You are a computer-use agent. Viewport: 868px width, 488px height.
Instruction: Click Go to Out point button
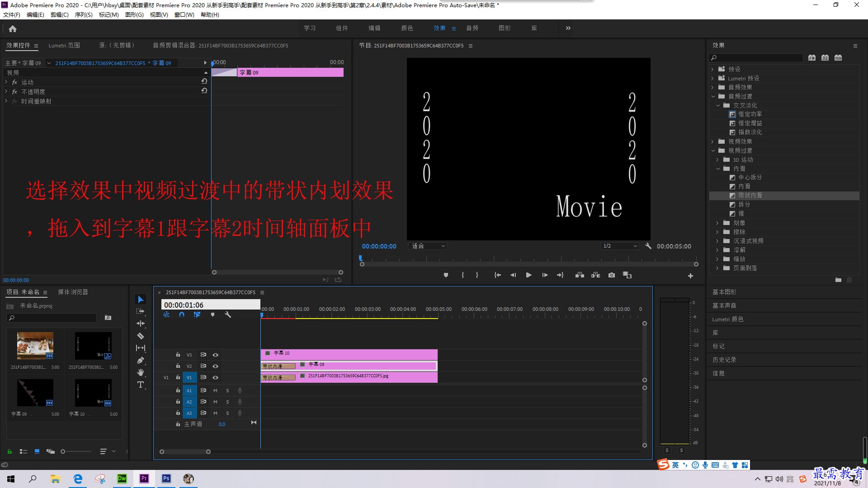tap(560, 275)
